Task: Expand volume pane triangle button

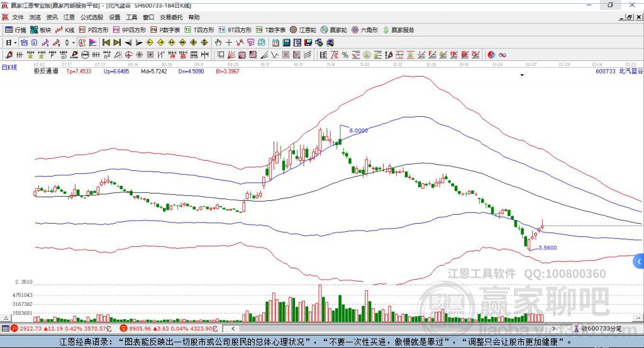Action: [x=6, y=318]
